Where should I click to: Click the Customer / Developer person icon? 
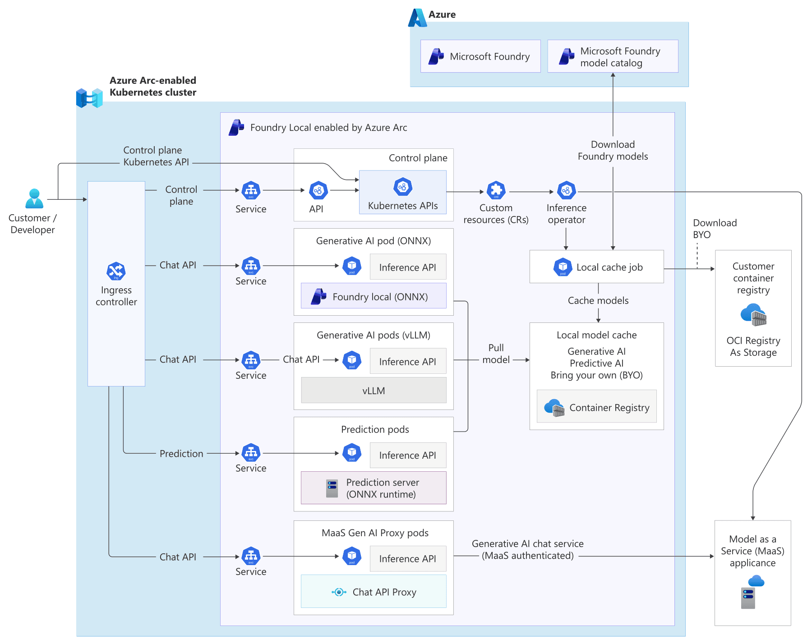34,198
